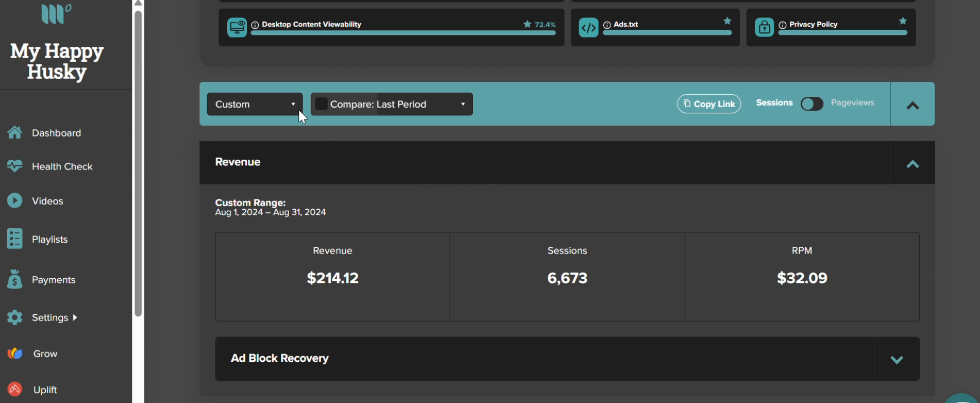Viewport: 980px width, 403px height.
Task: Click the Privacy Policy lock icon
Action: tap(764, 27)
